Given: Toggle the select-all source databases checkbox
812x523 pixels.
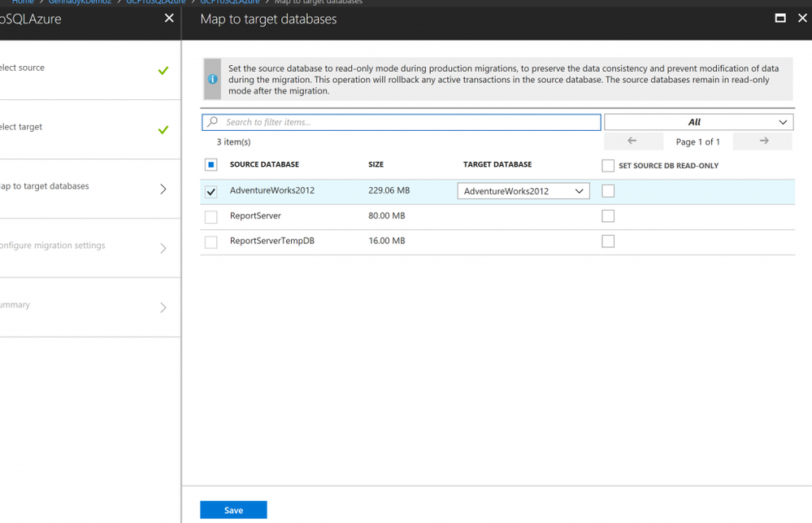Looking at the screenshot, I should point(211,165).
